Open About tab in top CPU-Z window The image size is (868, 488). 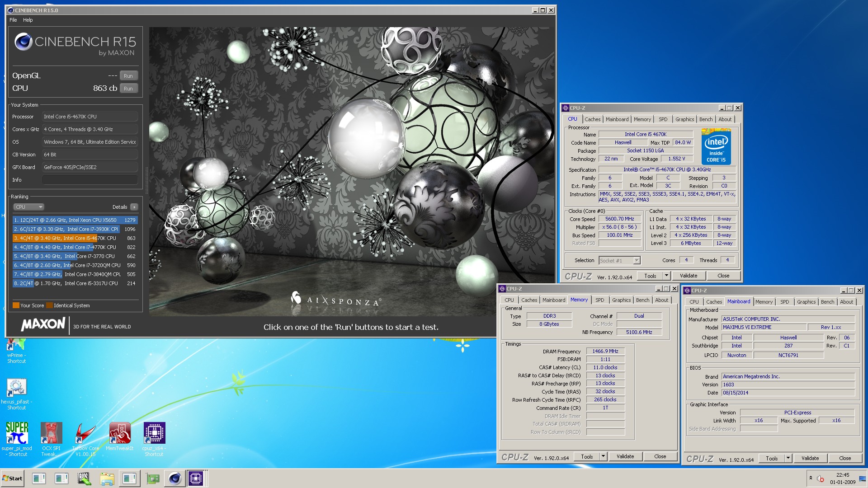pyautogui.click(x=725, y=119)
